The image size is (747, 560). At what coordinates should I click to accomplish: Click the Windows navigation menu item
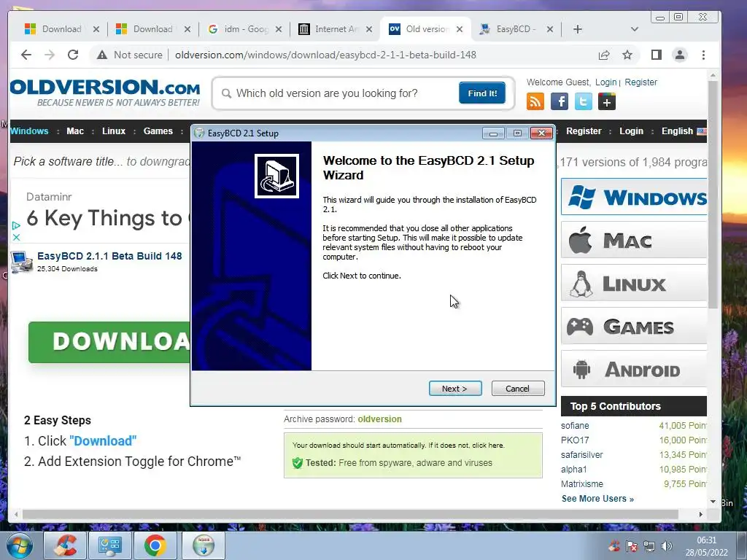coord(29,131)
